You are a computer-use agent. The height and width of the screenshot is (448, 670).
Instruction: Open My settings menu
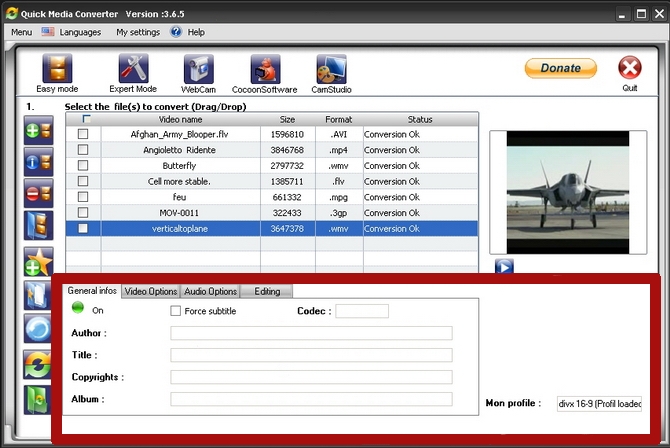(138, 32)
